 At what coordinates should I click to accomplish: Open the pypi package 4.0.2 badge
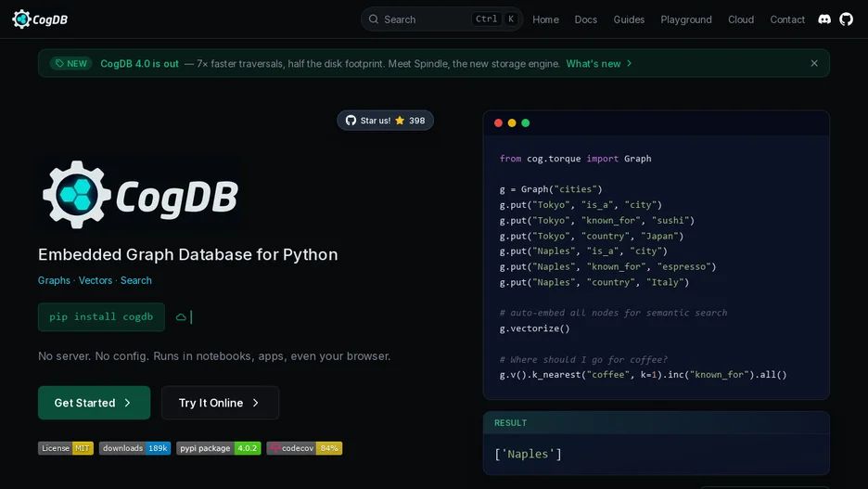tap(219, 448)
